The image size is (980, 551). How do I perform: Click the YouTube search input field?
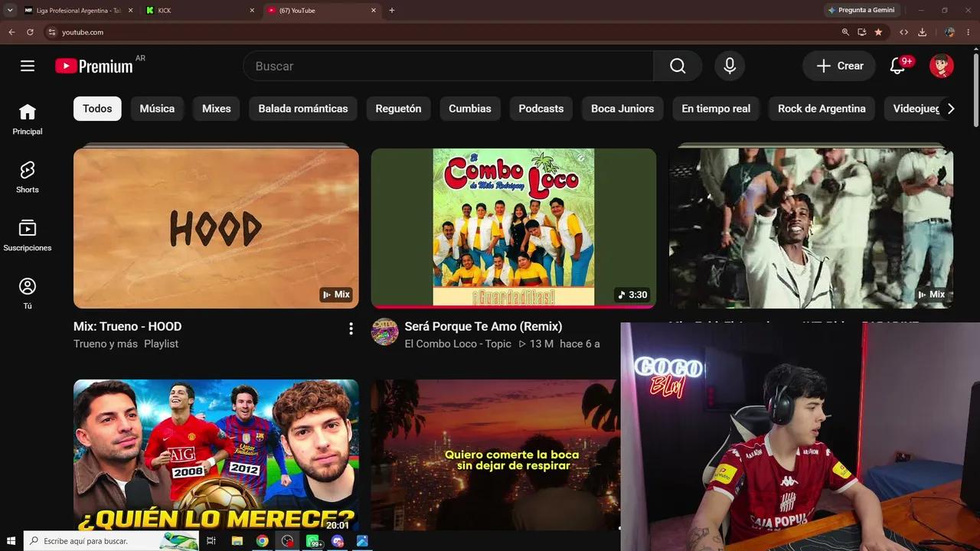[449, 66]
